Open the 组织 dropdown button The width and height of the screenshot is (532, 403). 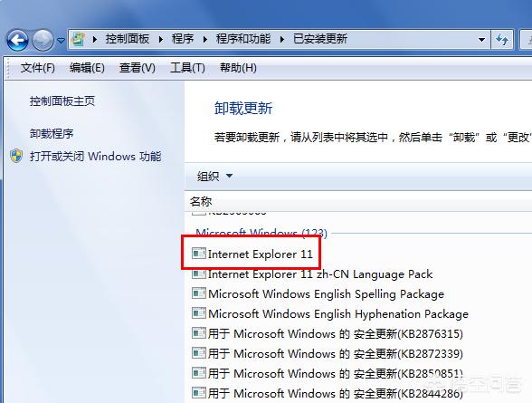point(214,177)
